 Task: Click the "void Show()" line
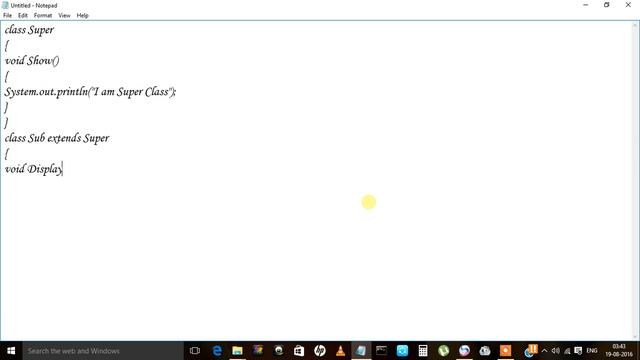(x=32, y=61)
